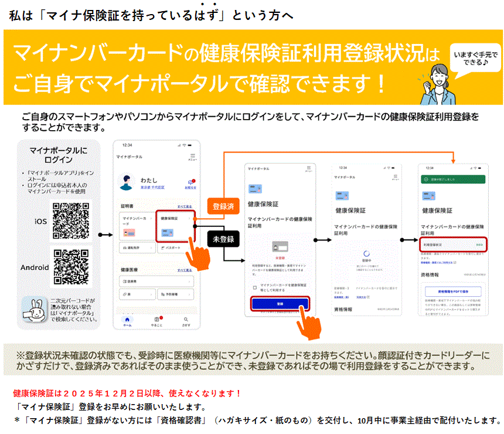Click the grey 未登録 card icon
Image resolution: width=504 pixels, height=434 pixels.
[280, 247]
